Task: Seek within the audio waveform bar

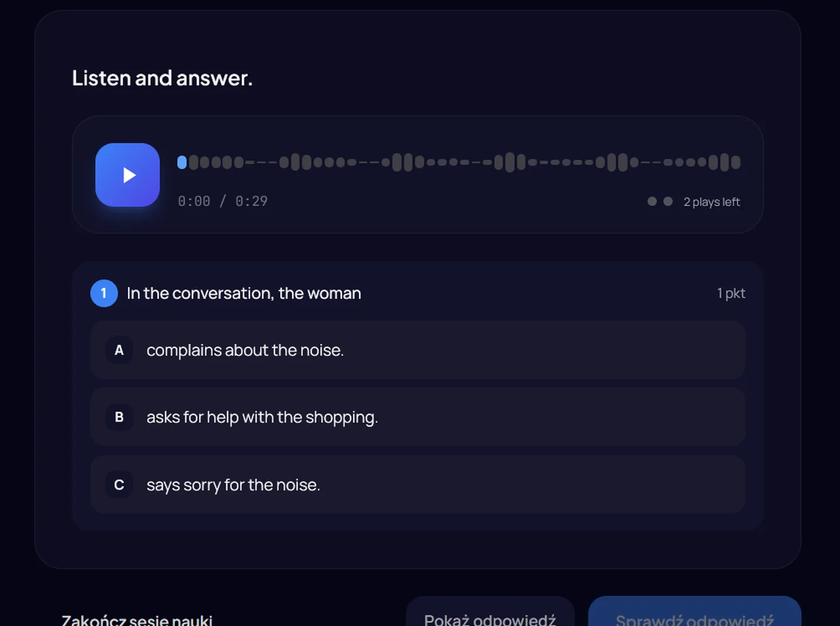Action: click(459, 162)
